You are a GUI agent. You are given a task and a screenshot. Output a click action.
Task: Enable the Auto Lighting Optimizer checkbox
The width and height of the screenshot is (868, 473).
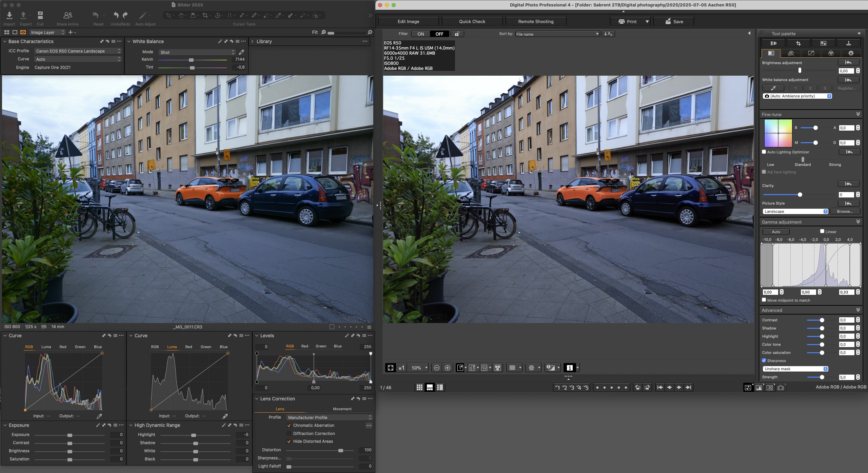(x=764, y=152)
